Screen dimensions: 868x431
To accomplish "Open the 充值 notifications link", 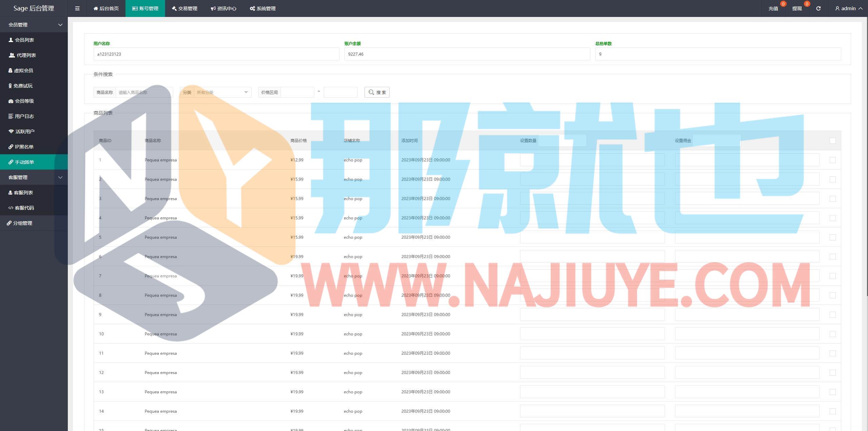I will click(x=773, y=8).
